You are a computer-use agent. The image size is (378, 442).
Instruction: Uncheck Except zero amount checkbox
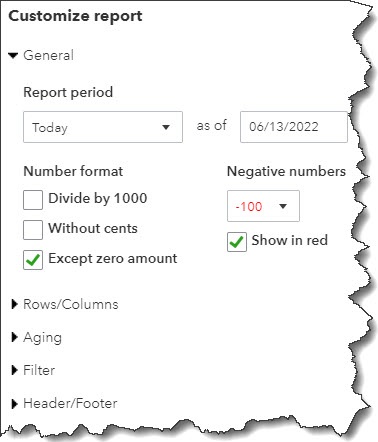[33, 260]
